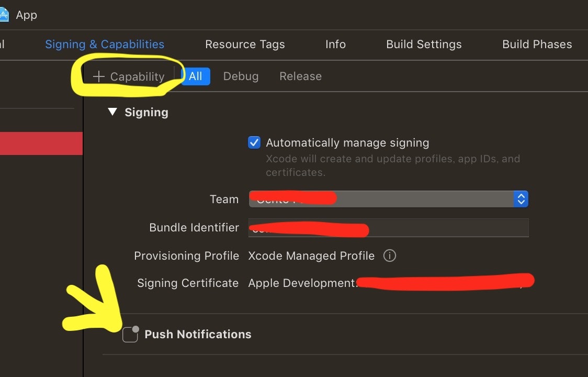Click the Push Notifications capability icon
This screenshot has width=588, height=377.
pyautogui.click(x=130, y=334)
